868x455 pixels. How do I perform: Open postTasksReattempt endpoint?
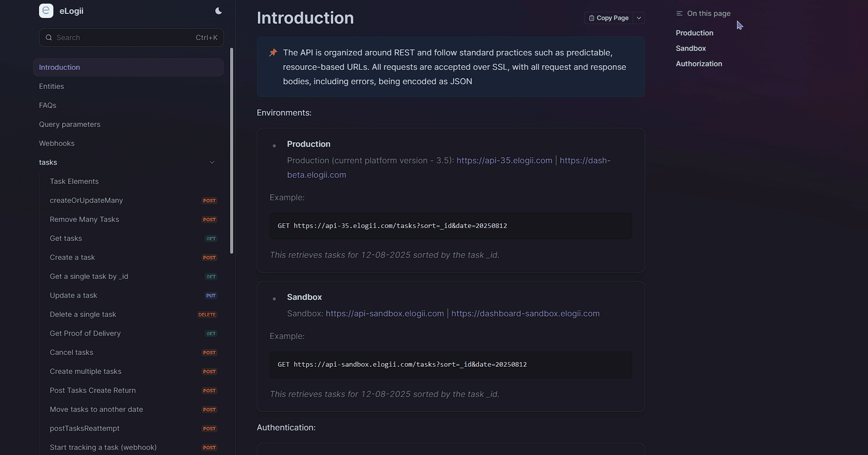(85, 428)
